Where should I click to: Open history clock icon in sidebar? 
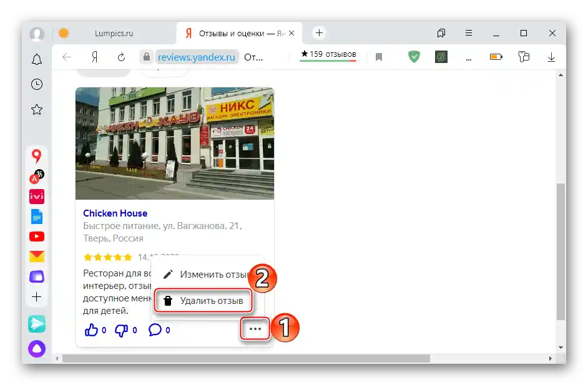(x=37, y=84)
